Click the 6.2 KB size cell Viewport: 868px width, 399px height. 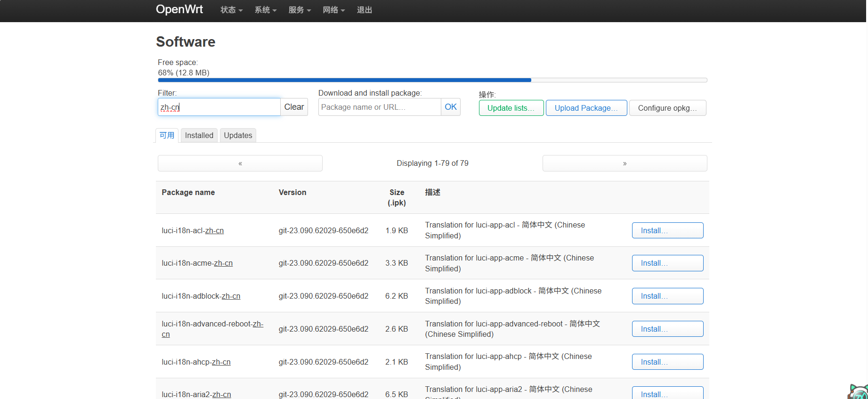(x=397, y=296)
